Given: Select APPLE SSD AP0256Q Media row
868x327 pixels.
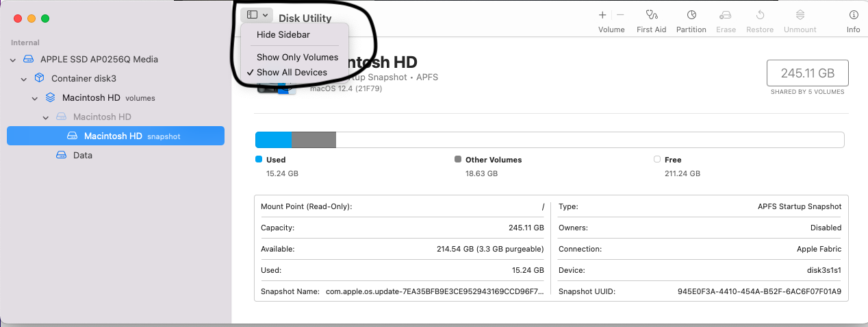Looking at the screenshot, I should point(116,60).
